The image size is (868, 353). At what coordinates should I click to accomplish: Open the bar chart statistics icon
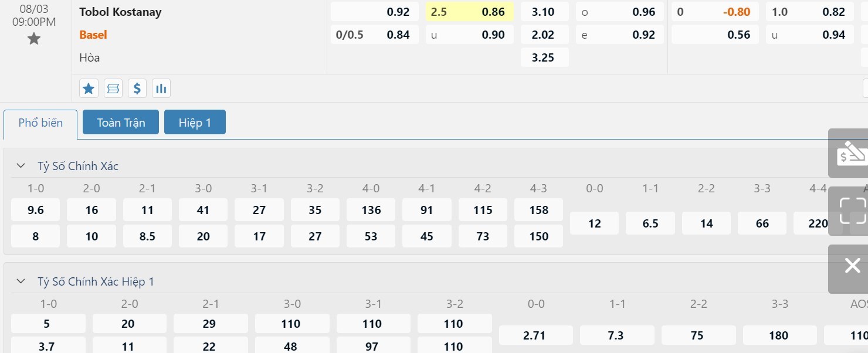coord(161,89)
